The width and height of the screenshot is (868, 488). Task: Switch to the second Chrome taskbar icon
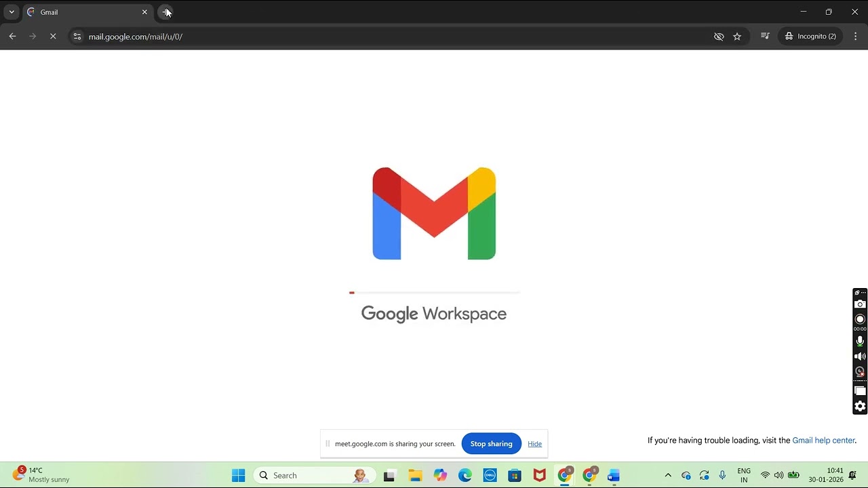589,476
